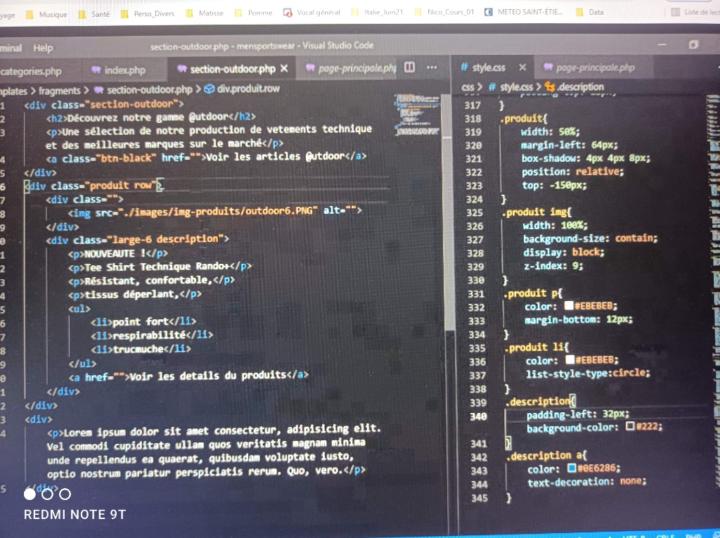
Task: Open the Matisse bookmark folder
Action: coord(205,13)
